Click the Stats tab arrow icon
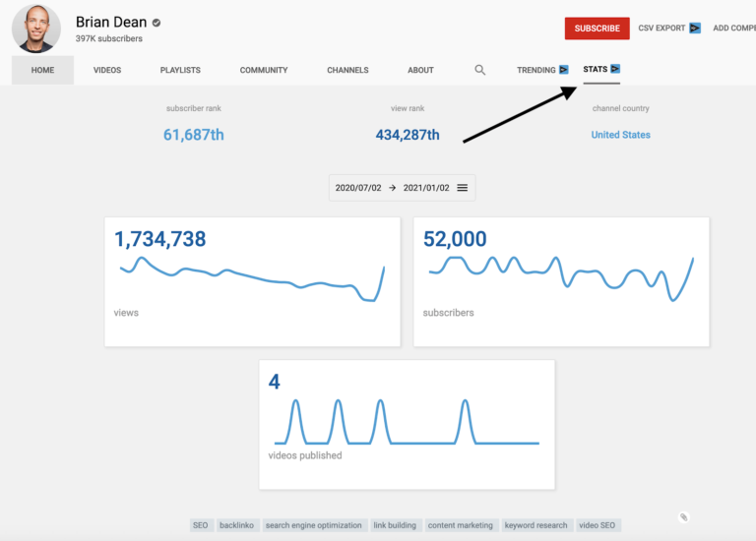 click(615, 69)
